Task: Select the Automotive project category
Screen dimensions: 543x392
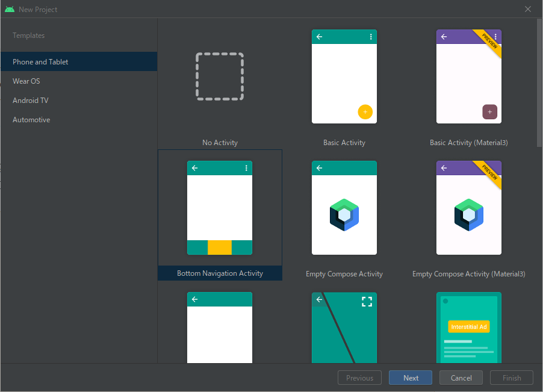Action: coord(31,119)
